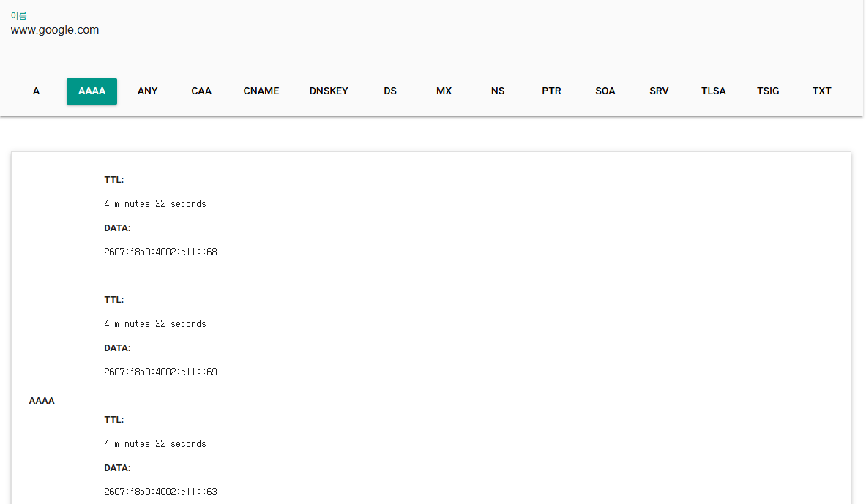Click the AAAA row label in results
The height and width of the screenshot is (504, 866).
coord(42,401)
